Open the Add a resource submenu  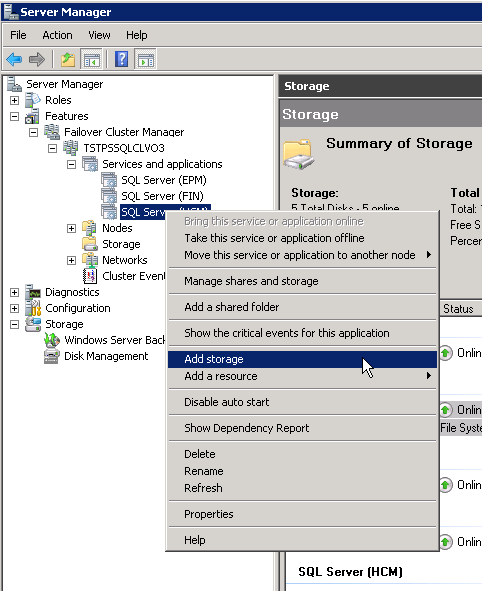(x=302, y=376)
